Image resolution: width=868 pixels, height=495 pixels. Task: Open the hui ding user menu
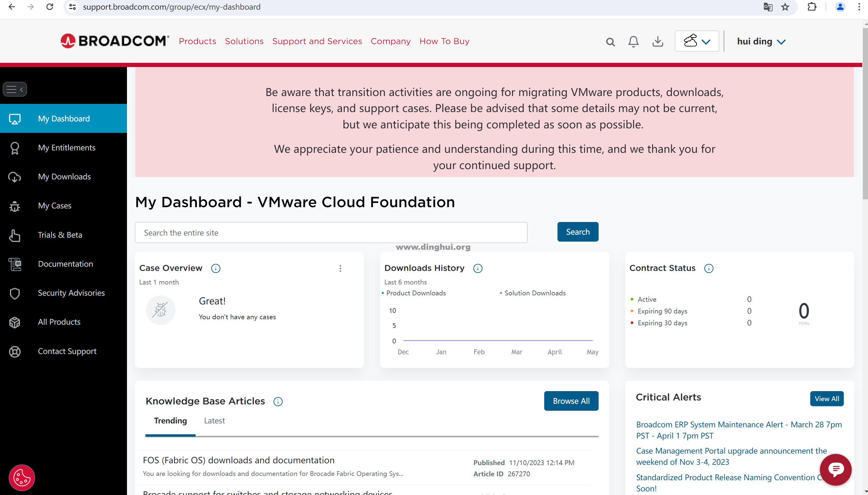[x=761, y=41]
